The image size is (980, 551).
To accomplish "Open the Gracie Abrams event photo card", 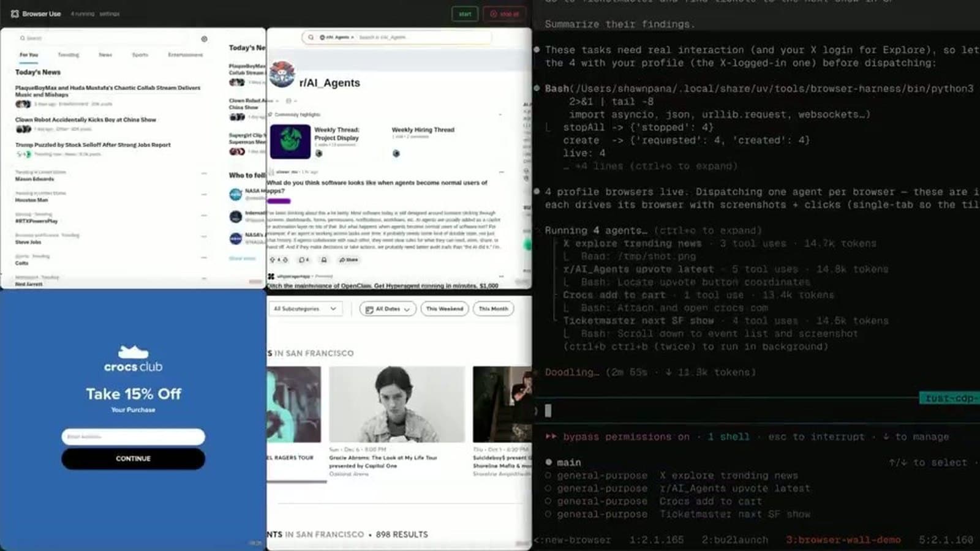I will (397, 404).
